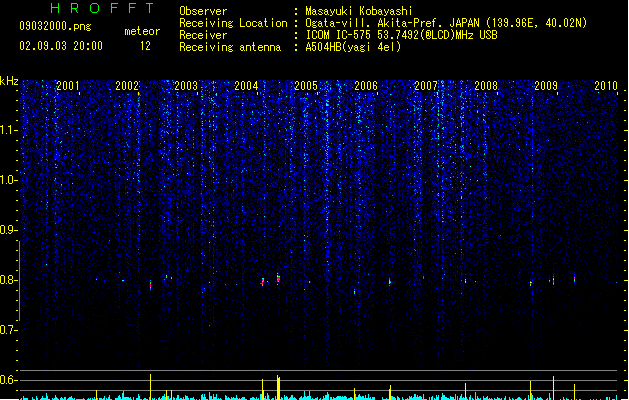629x400 pixels.
Task: Click the 'Receiving antenna' label
Action: click(230, 47)
